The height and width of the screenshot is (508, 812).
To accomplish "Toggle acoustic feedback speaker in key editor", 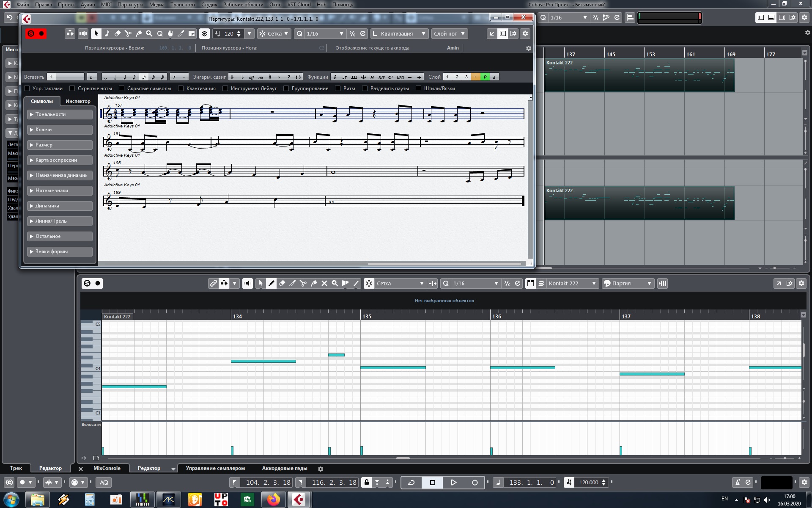I will tap(248, 283).
